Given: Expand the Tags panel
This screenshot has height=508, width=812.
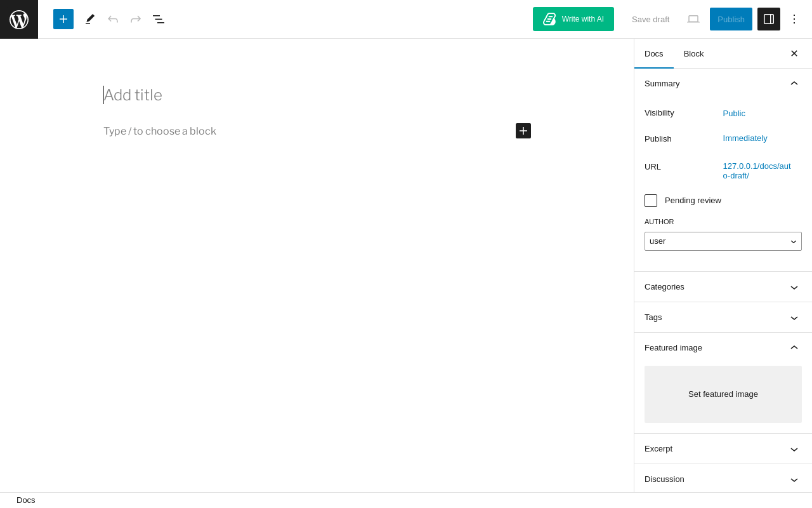Looking at the screenshot, I should 723,317.
